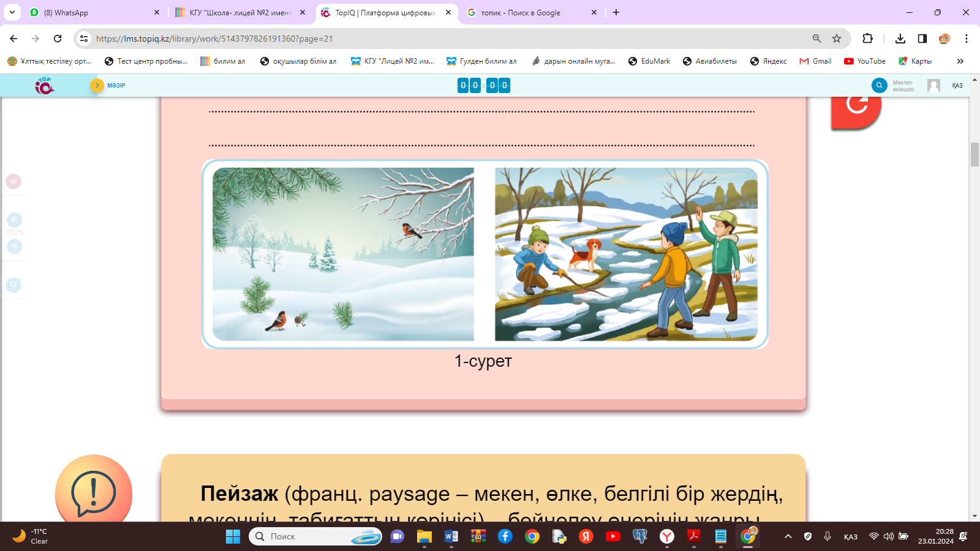Click the TopIQ logo in the header

(x=44, y=86)
